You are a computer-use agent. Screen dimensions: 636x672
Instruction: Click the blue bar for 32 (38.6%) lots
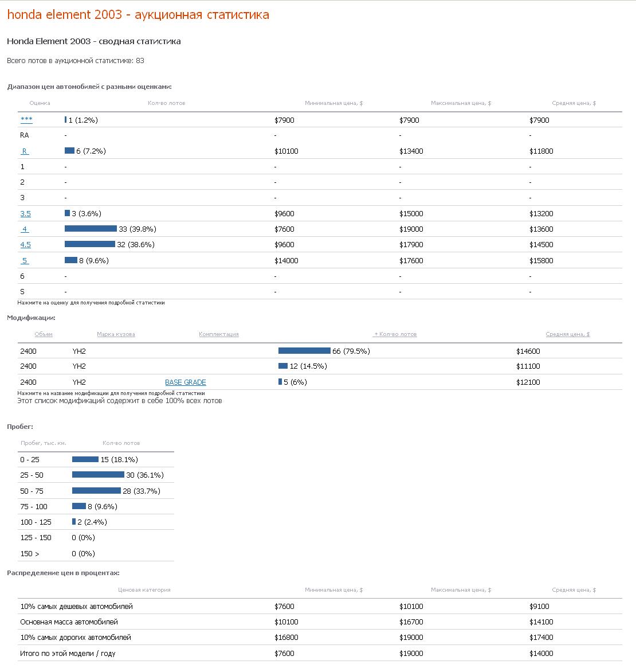click(90, 244)
